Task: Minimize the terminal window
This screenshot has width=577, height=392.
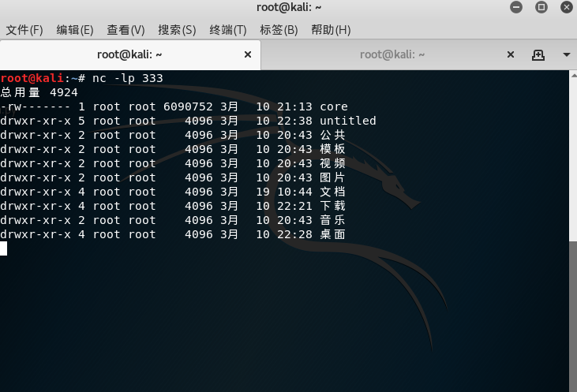Action: [x=516, y=7]
